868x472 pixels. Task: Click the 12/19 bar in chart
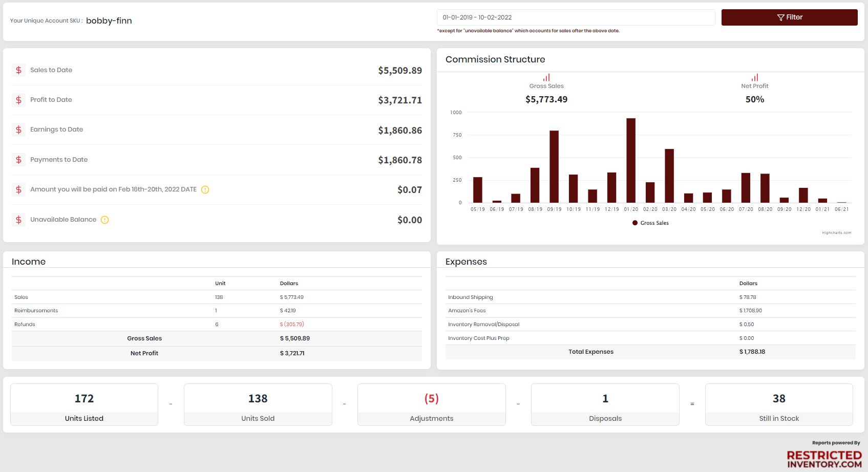coord(611,187)
